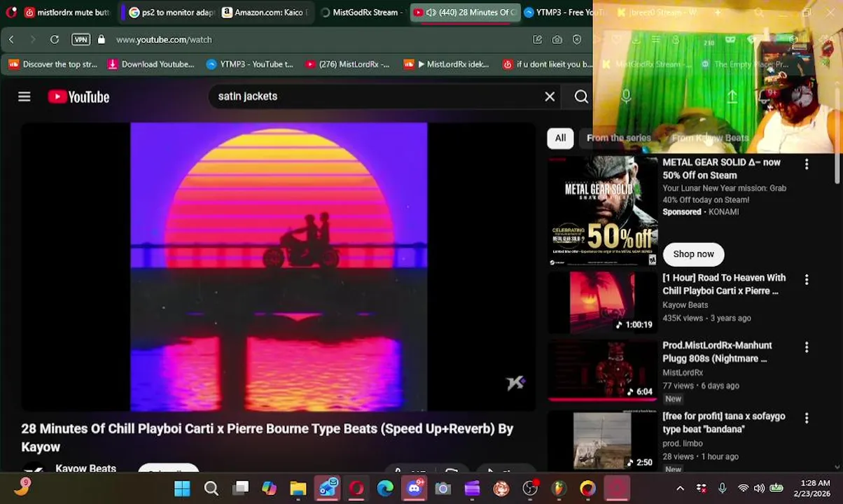
Task: Switch to 'MistGodRx Stream' tab
Action: (361, 13)
